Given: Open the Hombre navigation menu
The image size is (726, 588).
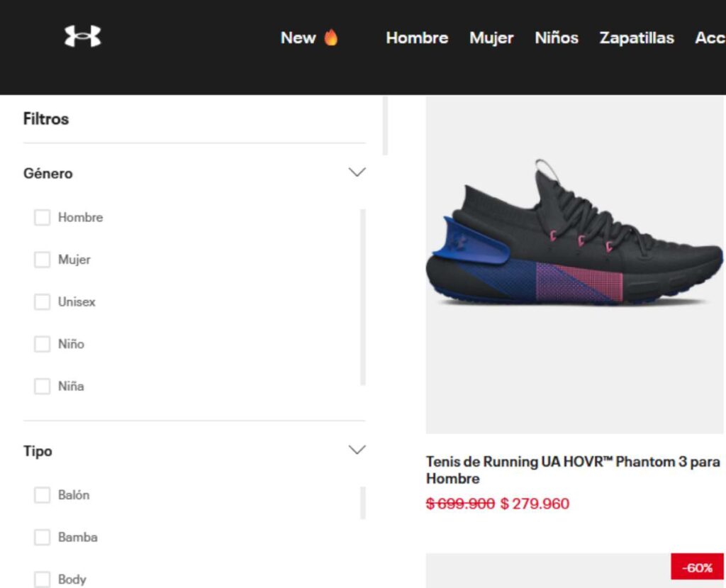Looking at the screenshot, I should click(417, 38).
